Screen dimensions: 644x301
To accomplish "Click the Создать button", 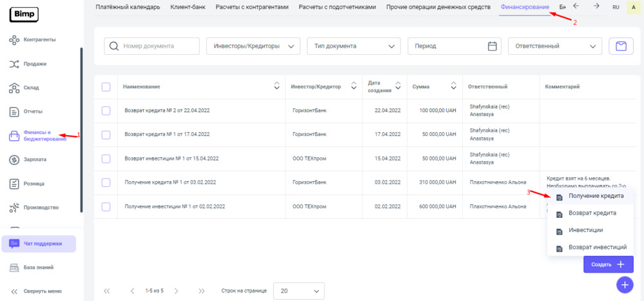I will pos(608,264).
